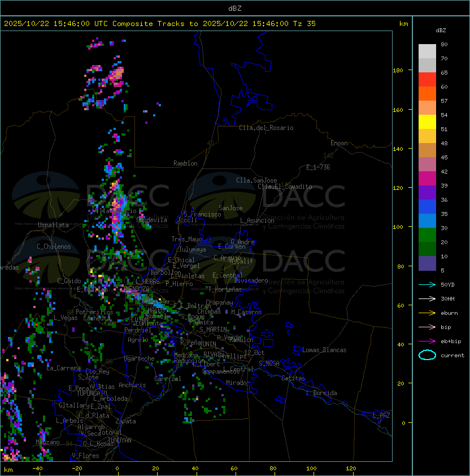Image resolution: width=470 pixels, height=476 pixels.
Task: Click the 'Tz 35' header value
Action: [304, 24]
